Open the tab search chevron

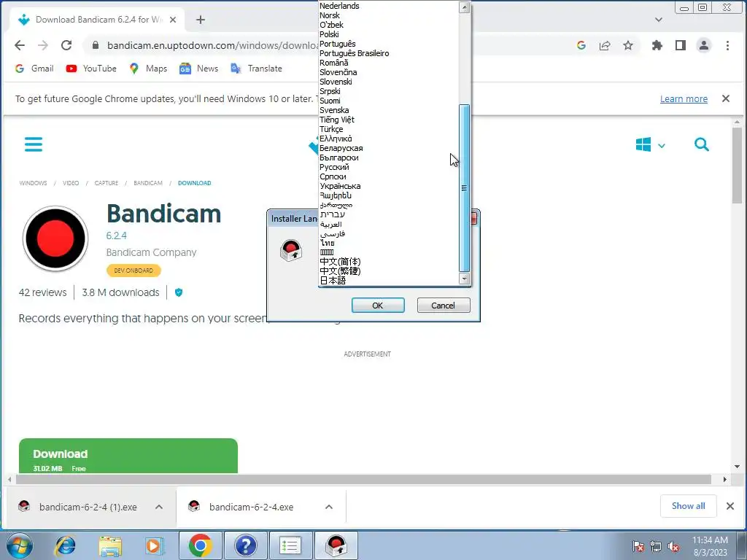tap(659, 20)
